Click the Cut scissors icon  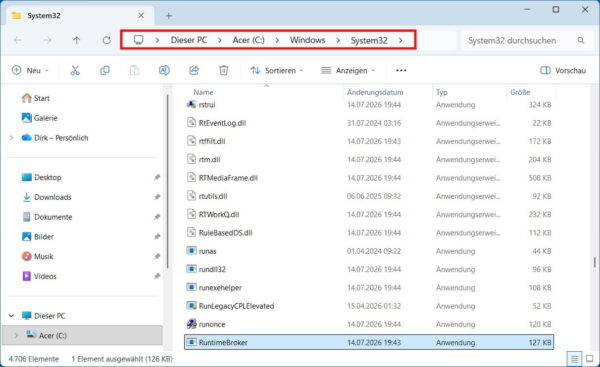75,70
